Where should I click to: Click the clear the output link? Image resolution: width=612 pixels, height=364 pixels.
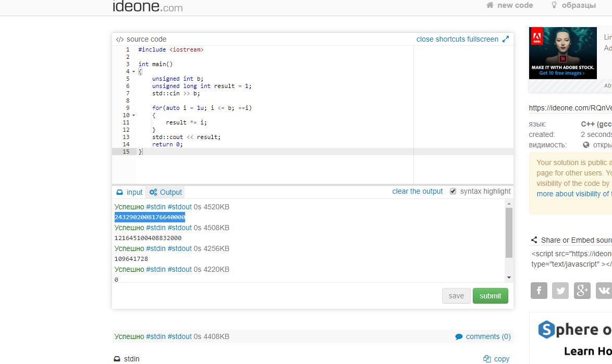pyautogui.click(x=417, y=191)
